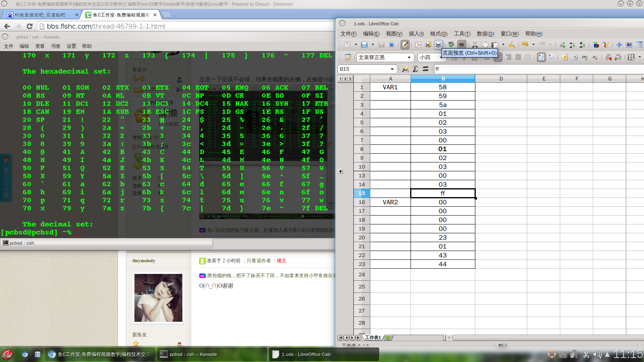Click the Cut scissors icon
This screenshot has height=362, width=644.
pos(475,45)
